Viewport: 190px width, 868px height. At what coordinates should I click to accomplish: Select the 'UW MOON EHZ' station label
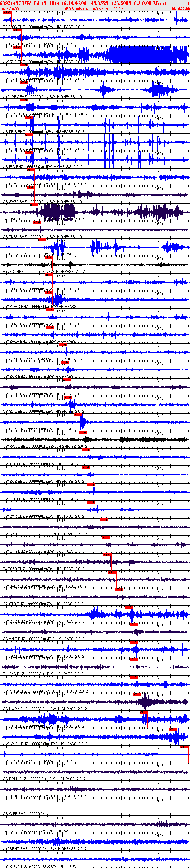tap(15, 867)
